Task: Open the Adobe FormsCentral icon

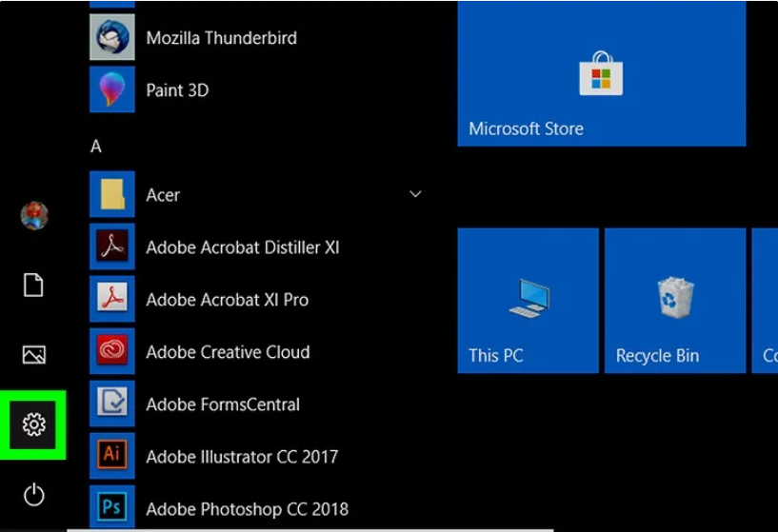Action: (112, 404)
